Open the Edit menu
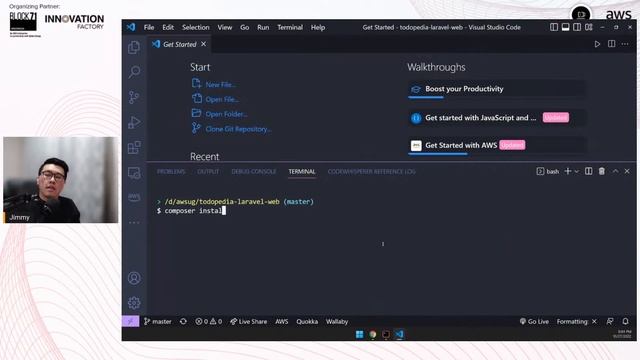This screenshot has height=360, width=640. 168,27
